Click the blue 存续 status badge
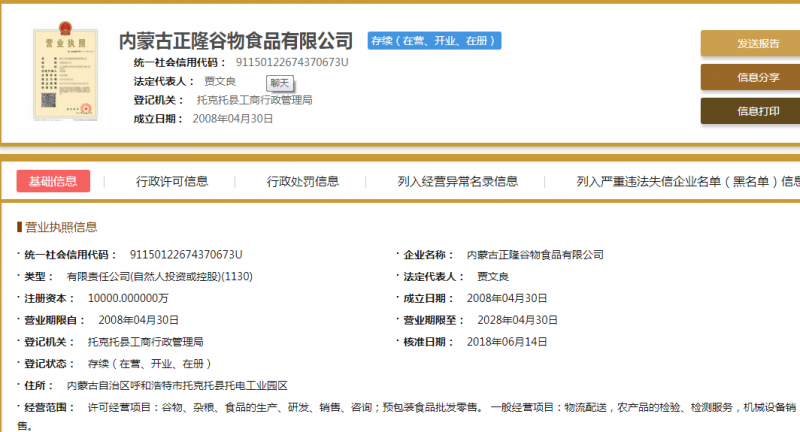Viewport: 800px width, 432px height. coord(434,41)
